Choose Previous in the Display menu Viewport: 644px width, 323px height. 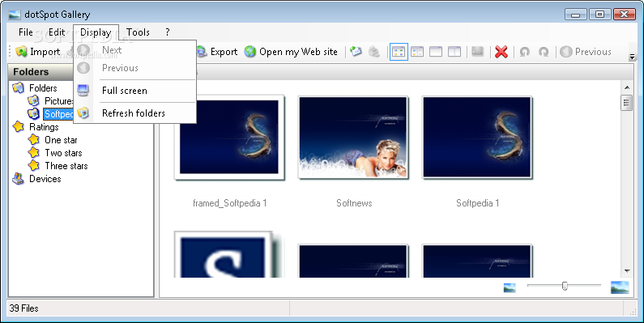point(134,68)
